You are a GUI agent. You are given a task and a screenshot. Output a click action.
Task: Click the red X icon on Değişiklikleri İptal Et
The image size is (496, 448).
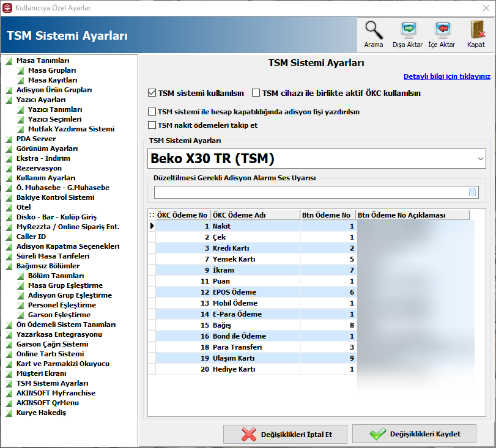pyautogui.click(x=249, y=434)
